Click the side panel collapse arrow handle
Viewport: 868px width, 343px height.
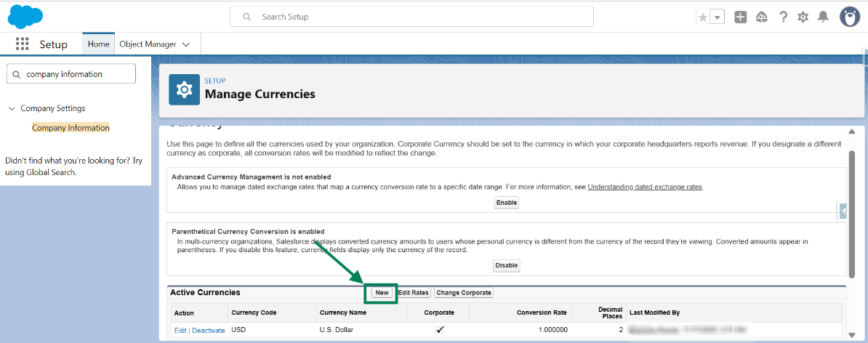tap(843, 211)
